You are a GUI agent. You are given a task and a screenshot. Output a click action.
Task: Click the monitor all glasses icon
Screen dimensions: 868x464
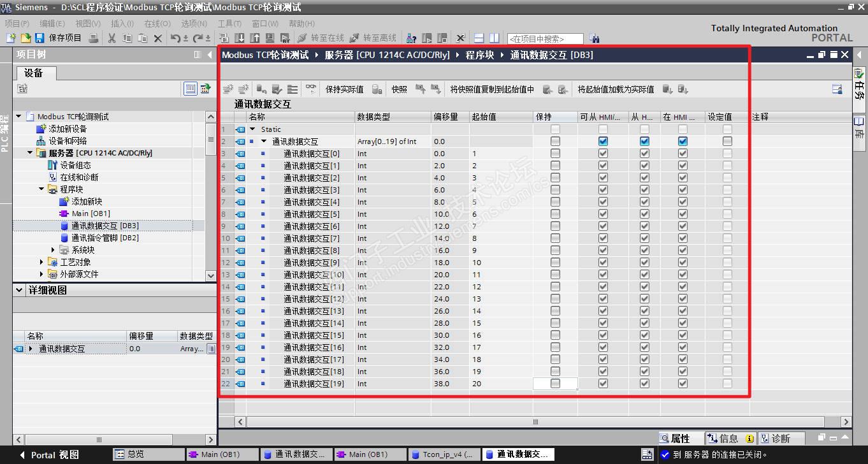coord(311,89)
